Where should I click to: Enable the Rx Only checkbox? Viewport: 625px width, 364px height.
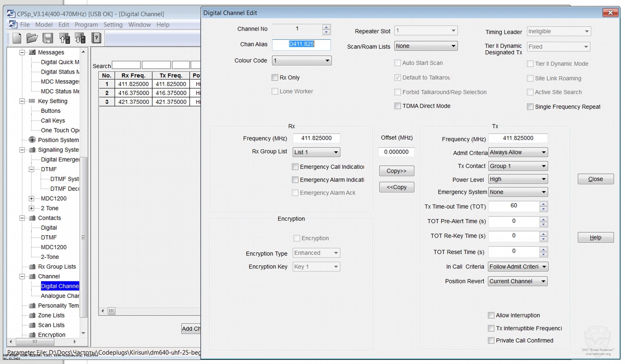click(x=275, y=78)
